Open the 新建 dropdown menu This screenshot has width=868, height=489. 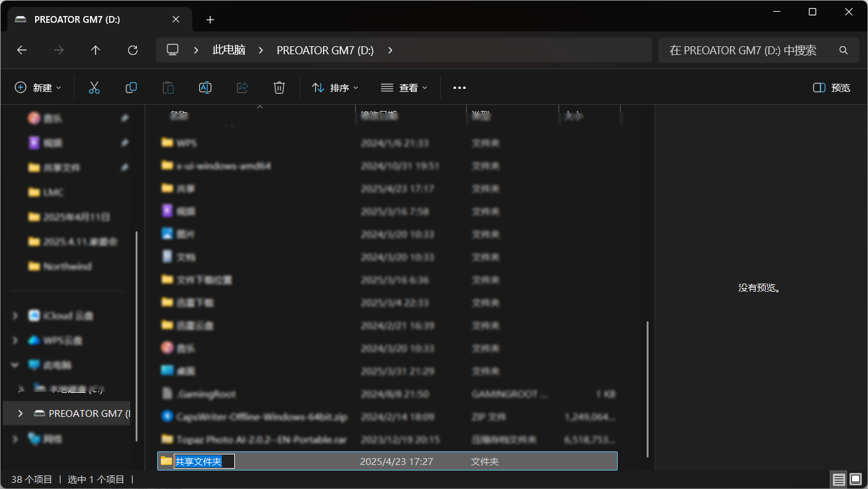[x=38, y=88]
